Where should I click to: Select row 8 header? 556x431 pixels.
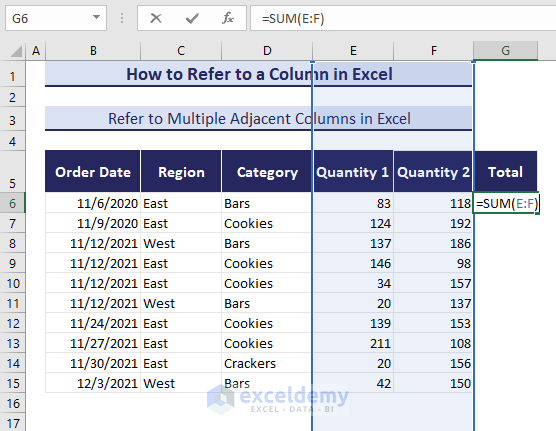click(13, 243)
